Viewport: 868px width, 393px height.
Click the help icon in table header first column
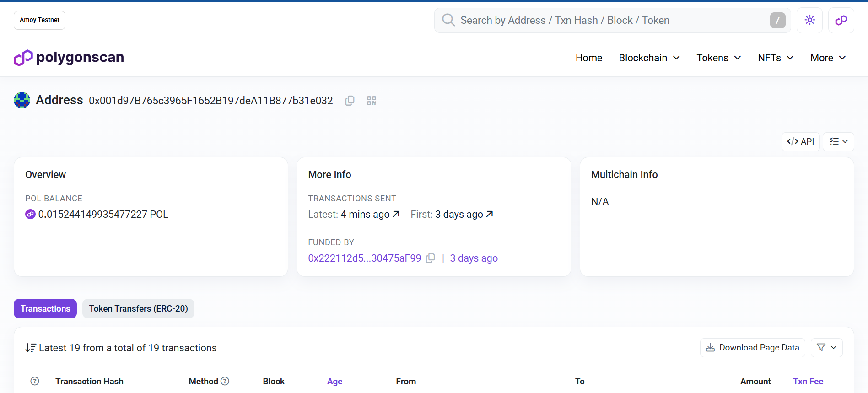35,381
